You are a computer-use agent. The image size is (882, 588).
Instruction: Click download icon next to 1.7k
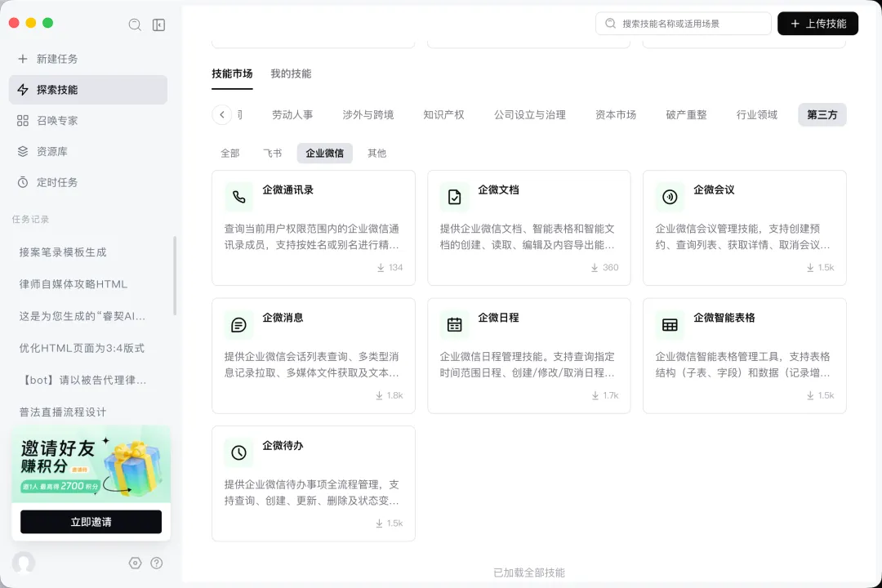(x=595, y=395)
